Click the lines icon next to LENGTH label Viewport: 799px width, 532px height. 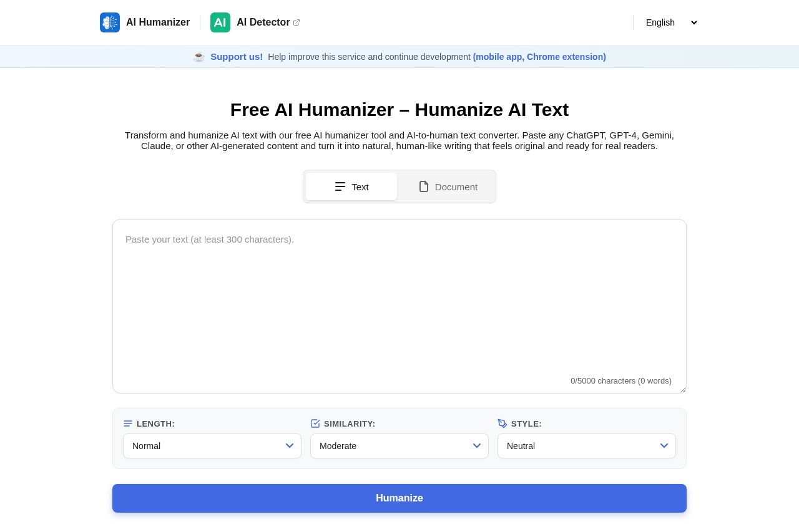click(128, 423)
